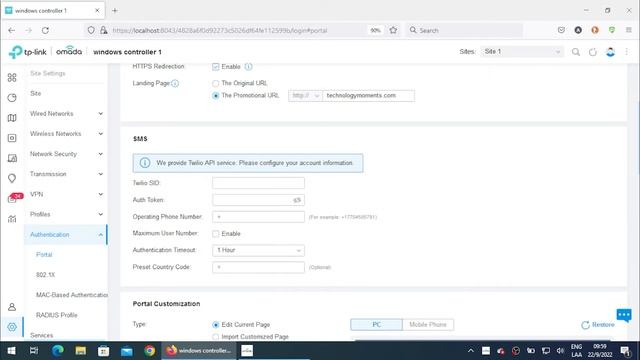Open the account avatar icon

coord(610,52)
